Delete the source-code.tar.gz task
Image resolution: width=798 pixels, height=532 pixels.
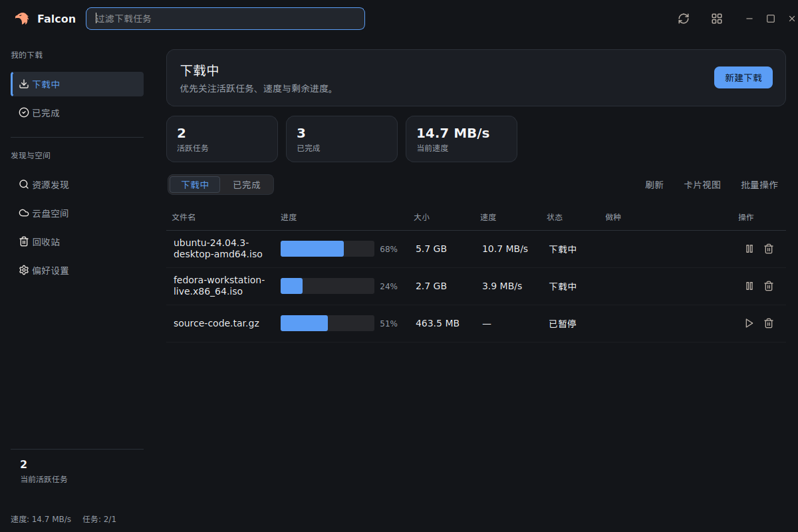click(x=769, y=323)
